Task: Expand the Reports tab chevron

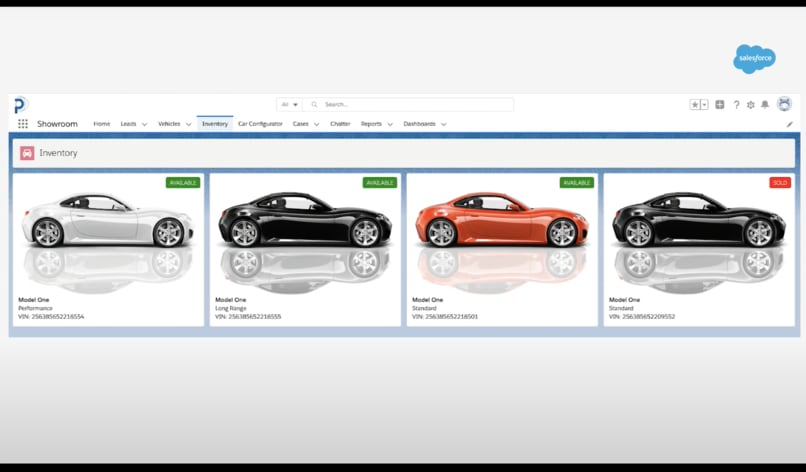Action: (x=390, y=124)
